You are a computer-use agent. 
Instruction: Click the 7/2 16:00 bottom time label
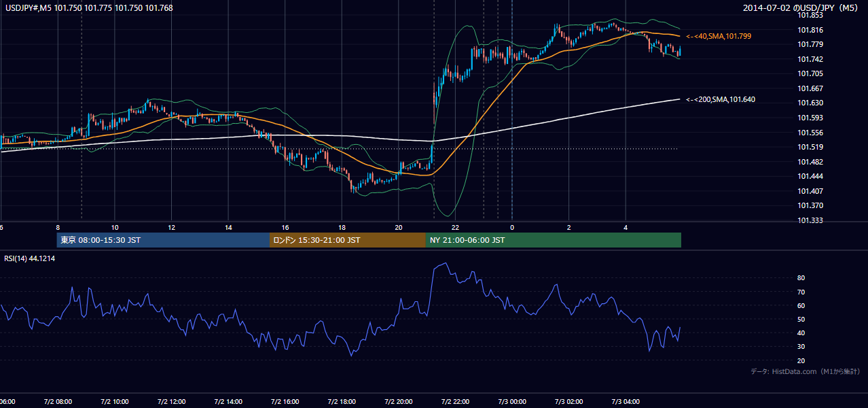[284, 401]
